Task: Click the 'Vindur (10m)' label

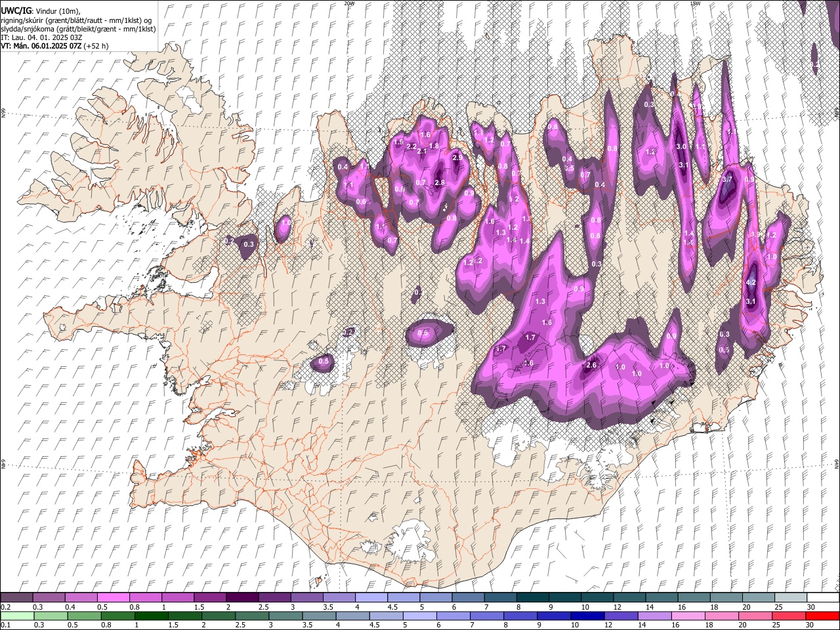Action: 56,10
